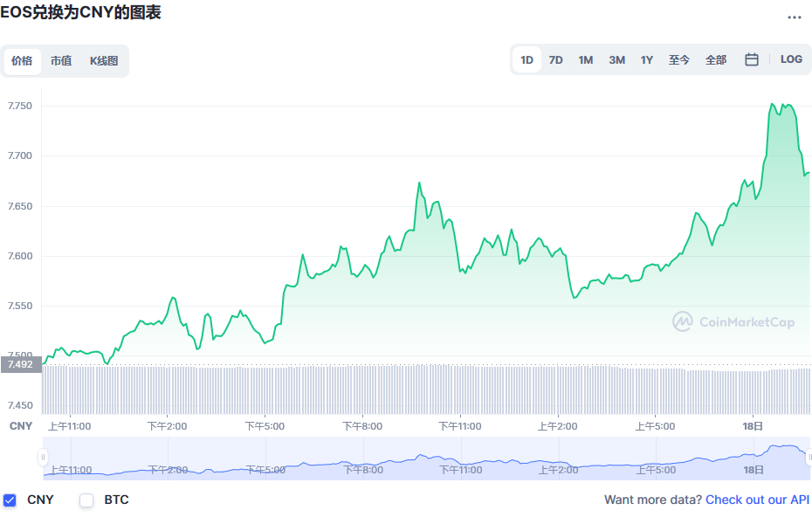Open the Check out our API link
Image resolution: width=812 pixels, height=524 pixels.
click(x=757, y=500)
